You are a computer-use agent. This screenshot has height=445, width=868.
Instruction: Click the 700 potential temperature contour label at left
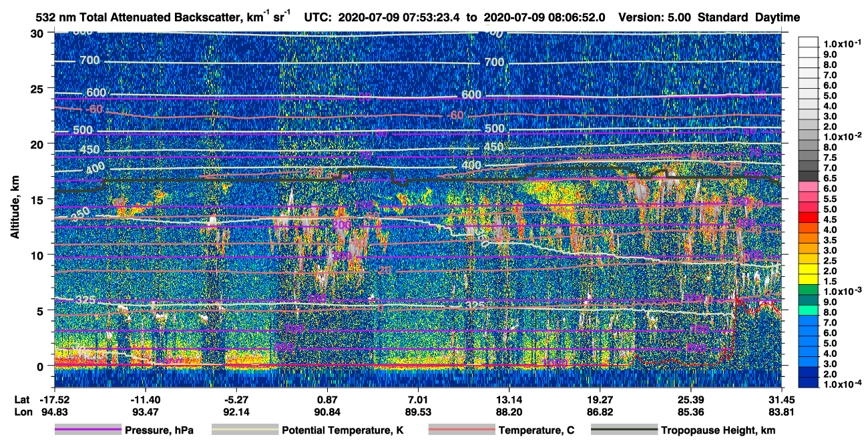(x=89, y=61)
